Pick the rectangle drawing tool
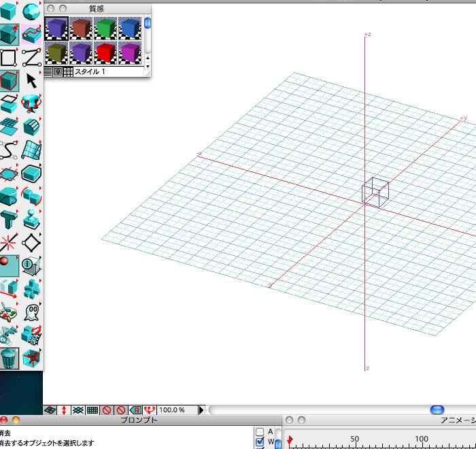Viewport: 476px width, 449px height. [9, 58]
